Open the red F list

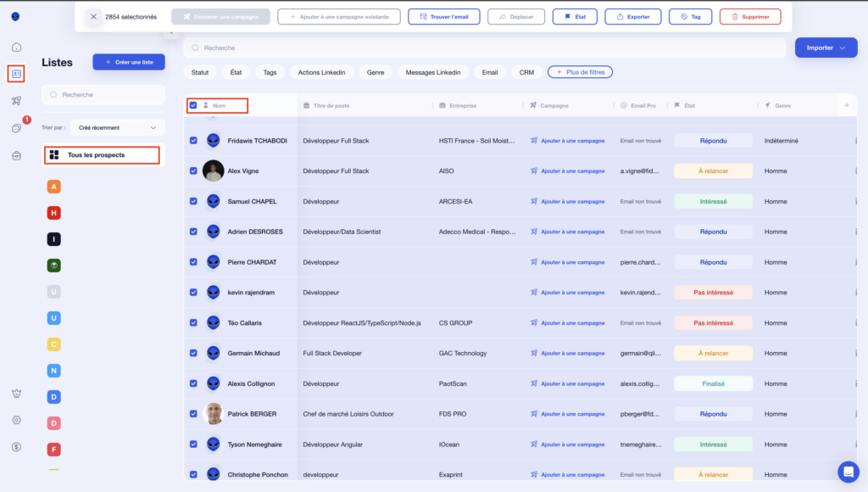(x=53, y=450)
